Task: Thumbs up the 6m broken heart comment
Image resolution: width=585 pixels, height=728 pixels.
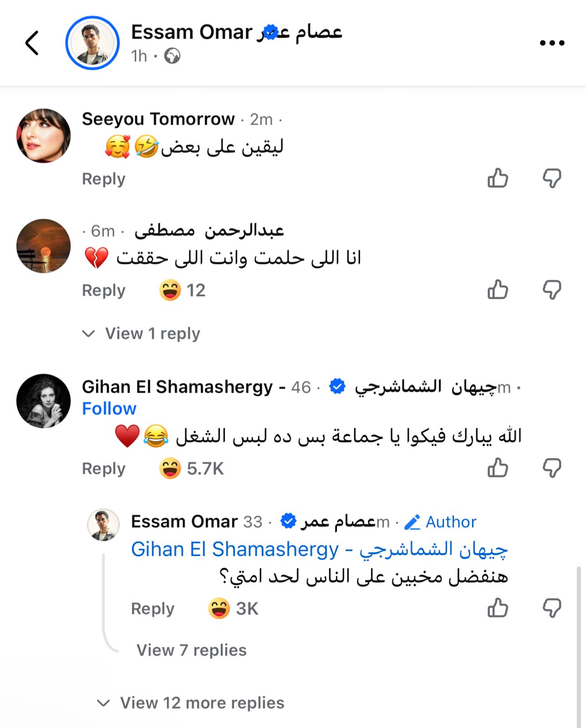Action: (498, 290)
